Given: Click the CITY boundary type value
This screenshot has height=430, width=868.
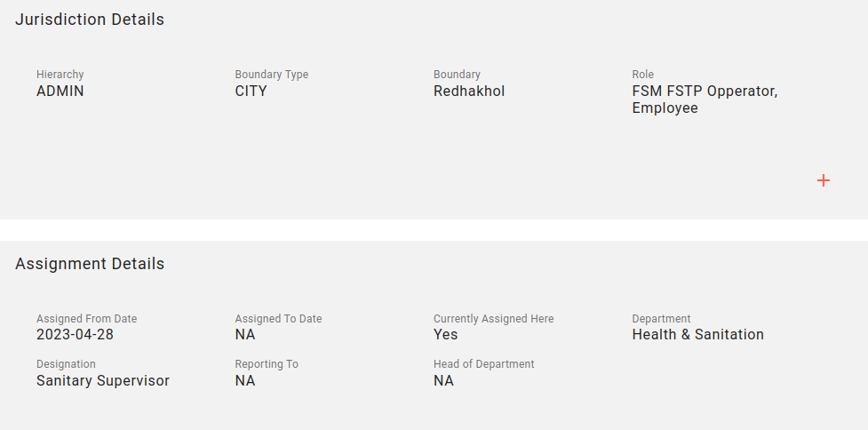Looking at the screenshot, I should [x=251, y=91].
